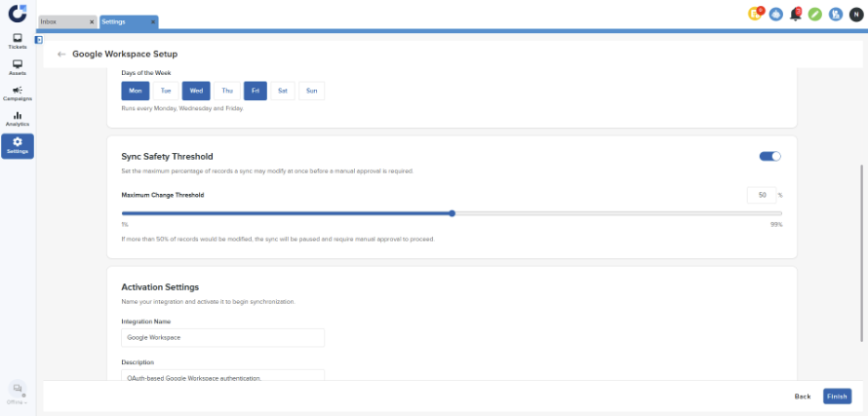Expand the sidebar with the collapse arrow

point(39,40)
